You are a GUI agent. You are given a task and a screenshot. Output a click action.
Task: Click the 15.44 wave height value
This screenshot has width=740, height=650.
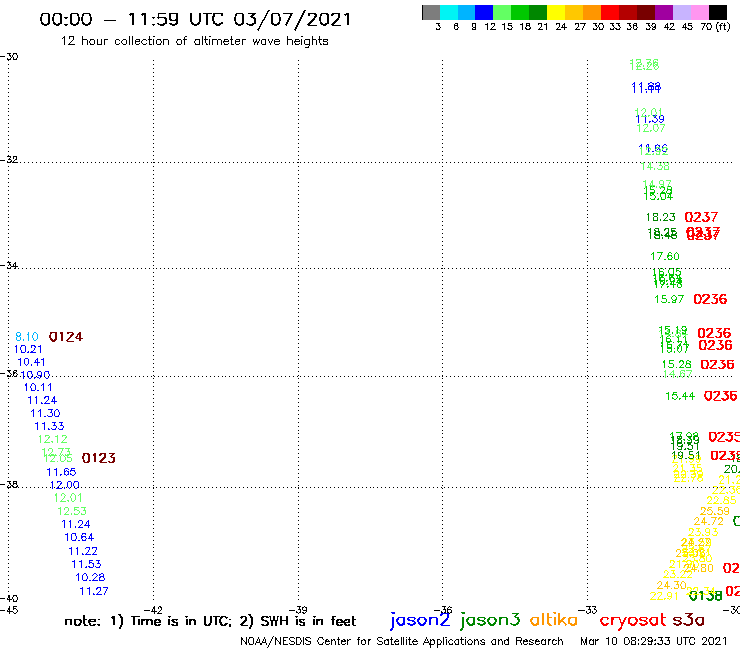coord(680,397)
